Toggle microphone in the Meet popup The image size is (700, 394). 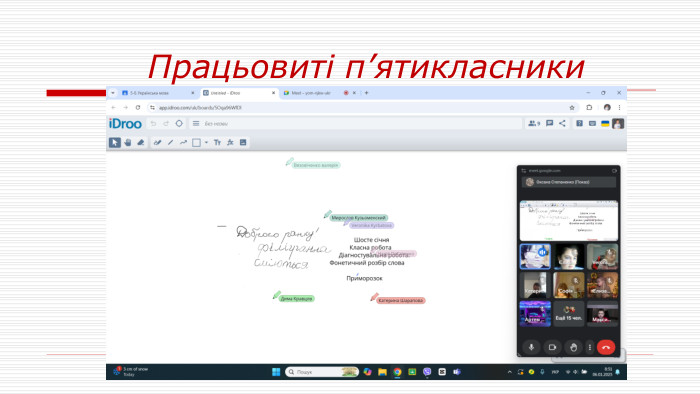pyautogui.click(x=531, y=347)
